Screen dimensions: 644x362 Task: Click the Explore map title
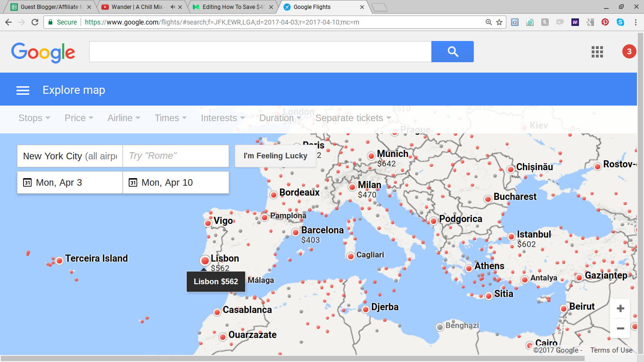[74, 90]
